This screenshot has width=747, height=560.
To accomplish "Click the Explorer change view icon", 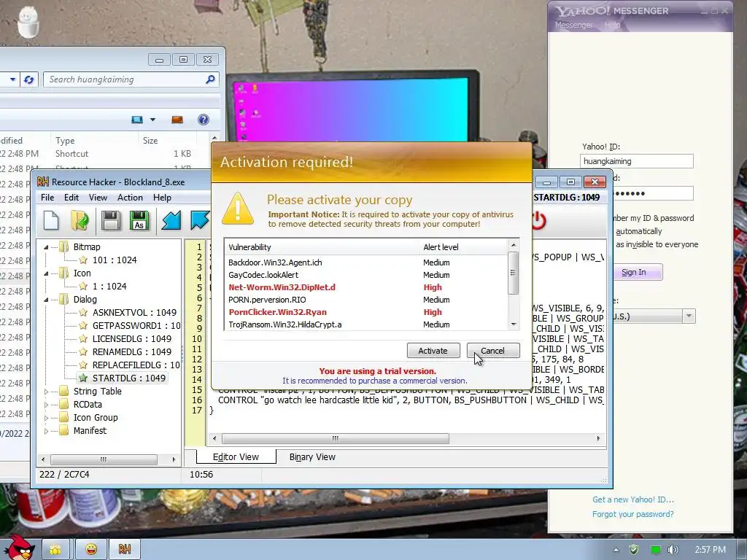I will 137,120.
